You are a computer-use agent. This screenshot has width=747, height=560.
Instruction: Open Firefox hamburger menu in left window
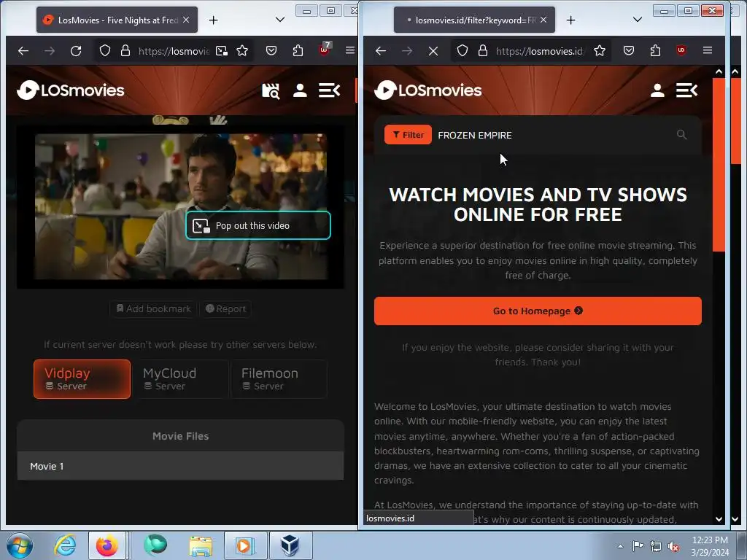(x=350, y=50)
